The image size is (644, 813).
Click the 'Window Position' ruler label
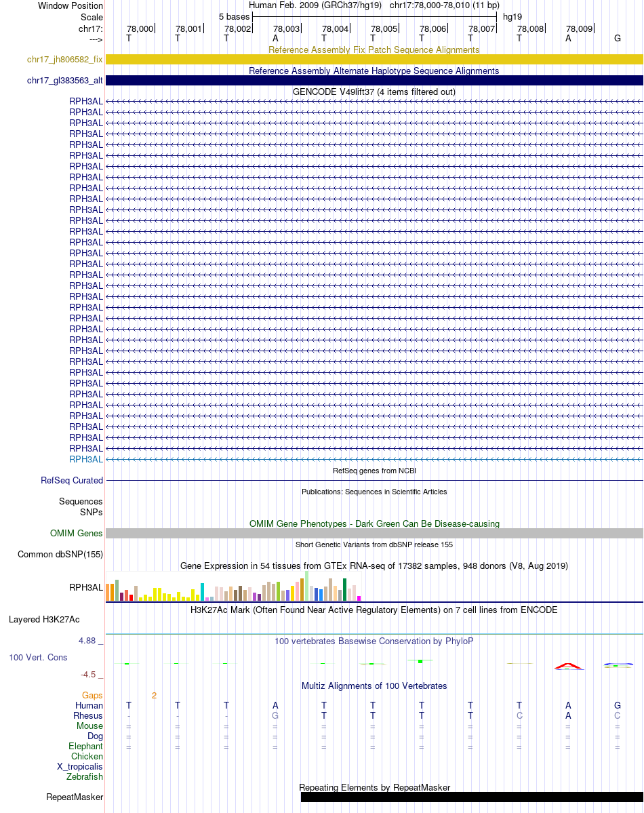pos(71,5)
